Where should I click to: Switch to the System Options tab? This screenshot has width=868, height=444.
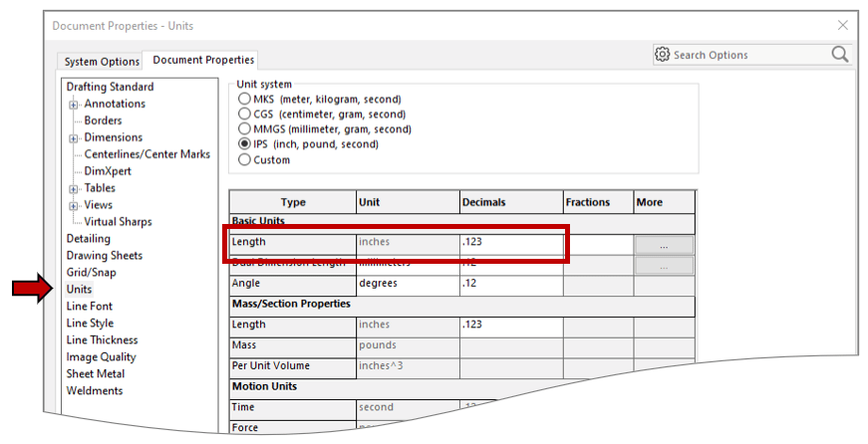click(x=103, y=62)
